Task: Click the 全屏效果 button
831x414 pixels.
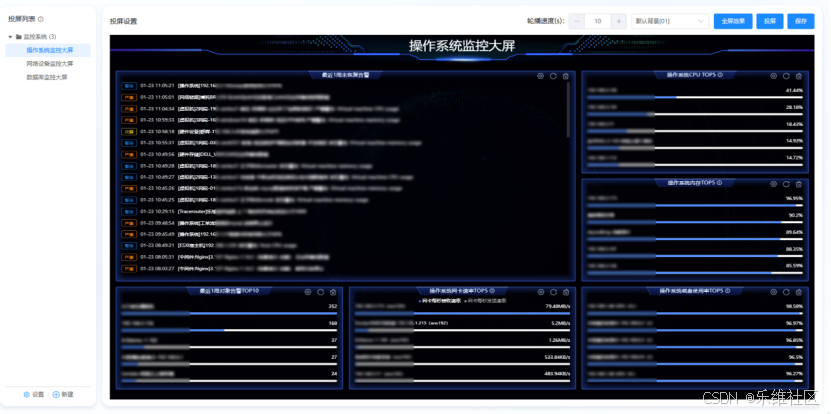Action: click(x=733, y=21)
